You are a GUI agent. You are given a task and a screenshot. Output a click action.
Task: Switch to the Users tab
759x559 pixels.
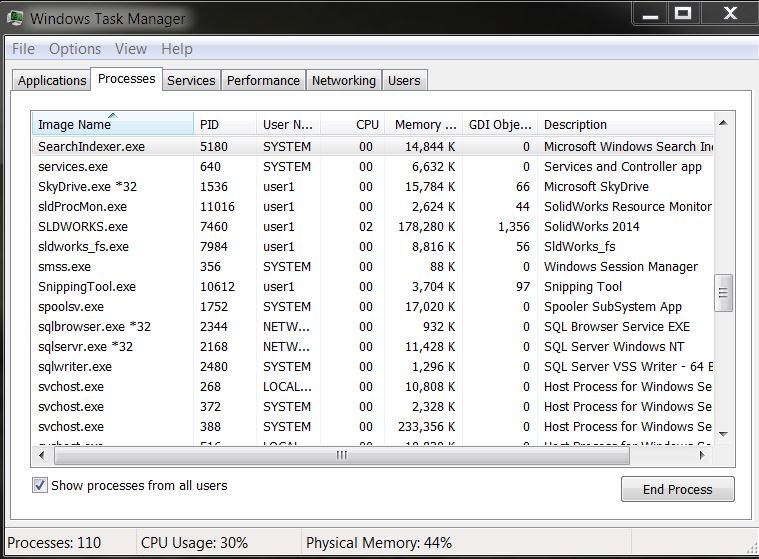[404, 80]
